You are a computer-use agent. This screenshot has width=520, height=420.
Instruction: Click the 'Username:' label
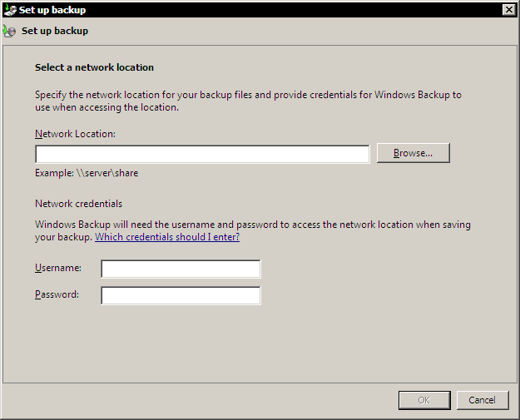[58, 268]
